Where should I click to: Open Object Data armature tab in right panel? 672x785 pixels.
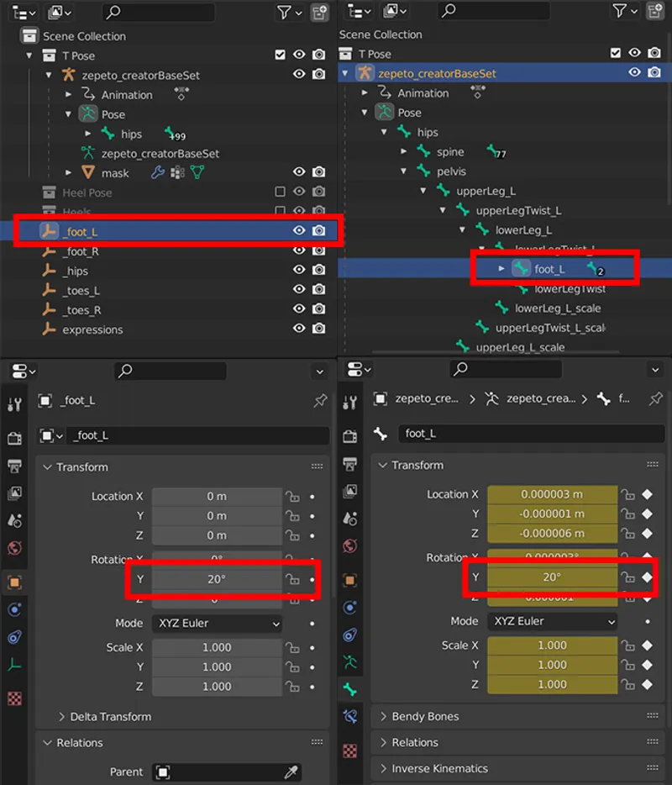pos(350,662)
